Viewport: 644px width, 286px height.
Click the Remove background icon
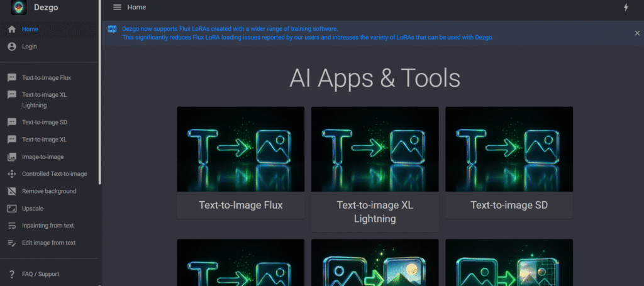12,191
